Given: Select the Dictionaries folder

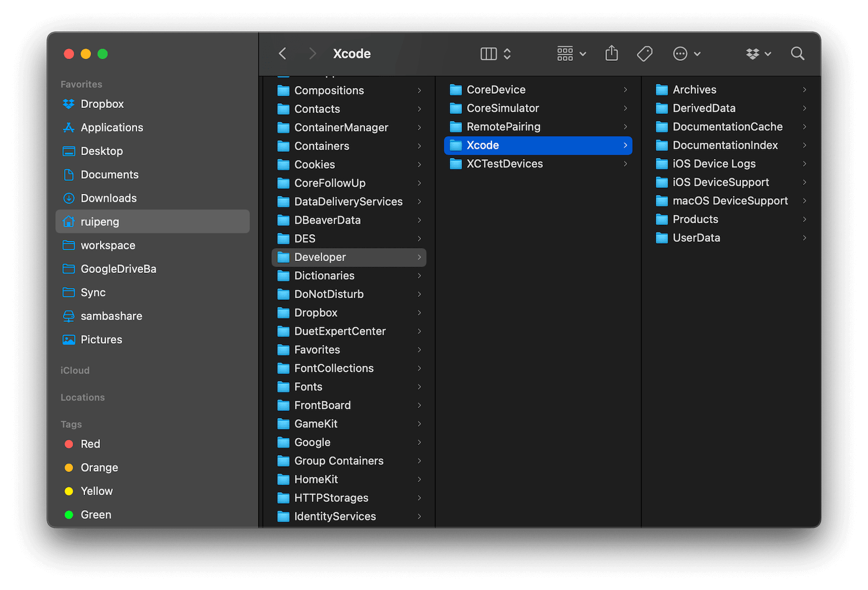Looking at the screenshot, I should (349, 276).
